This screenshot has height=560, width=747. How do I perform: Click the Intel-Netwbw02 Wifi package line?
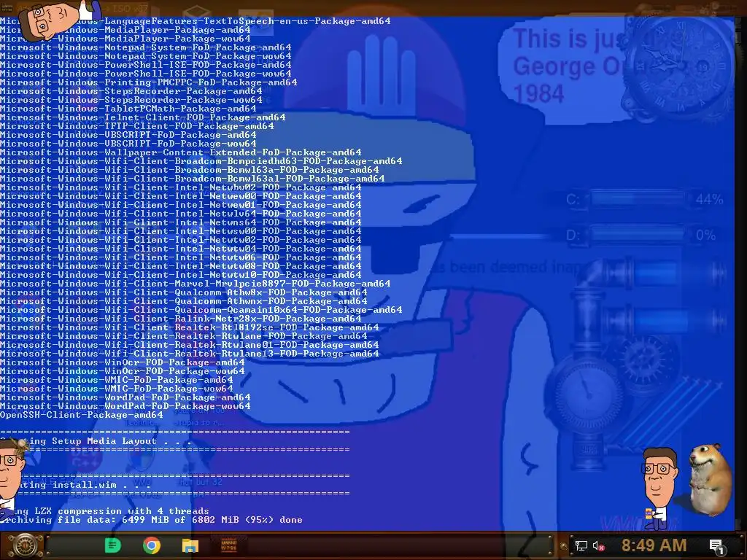click(x=181, y=187)
